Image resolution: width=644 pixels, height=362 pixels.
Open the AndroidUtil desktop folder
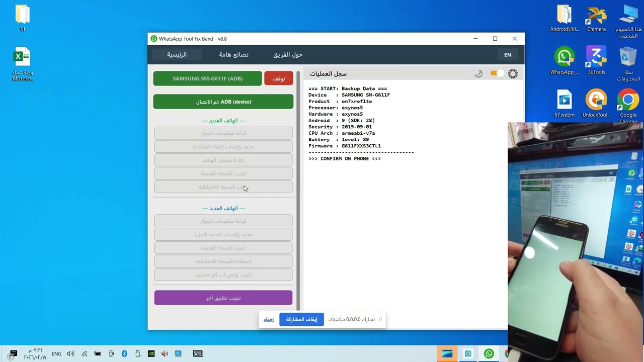(x=565, y=18)
